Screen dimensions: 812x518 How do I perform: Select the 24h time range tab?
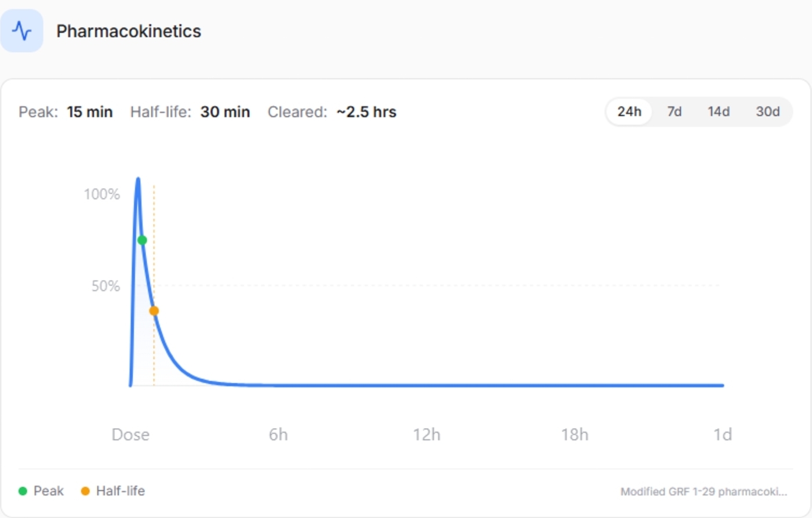(x=628, y=111)
